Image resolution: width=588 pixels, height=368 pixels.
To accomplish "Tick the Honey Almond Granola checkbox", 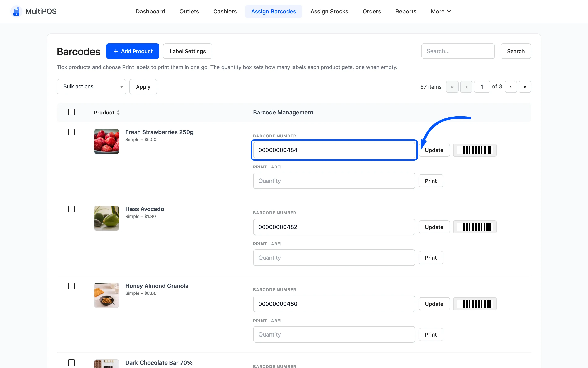I will [71, 286].
